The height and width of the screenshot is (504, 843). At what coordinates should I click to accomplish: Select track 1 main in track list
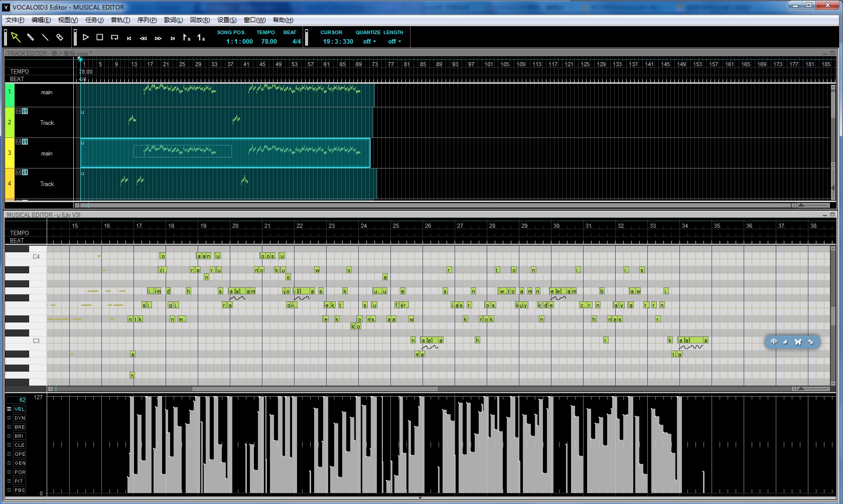47,92
